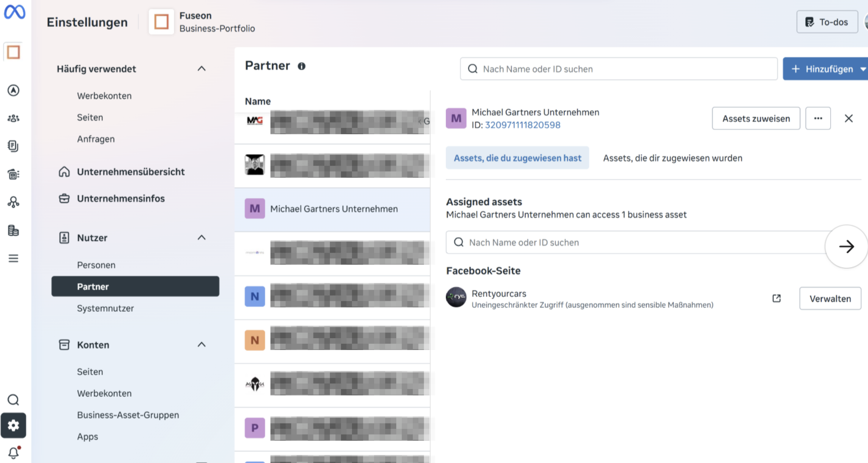Open the Ads Manager compass icon
The height and width of the screenshot is (463, 868).
coord(14,90)
